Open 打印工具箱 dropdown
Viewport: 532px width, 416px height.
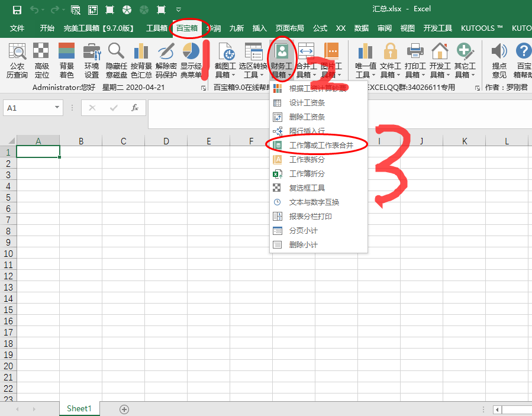tap(415, 61)
